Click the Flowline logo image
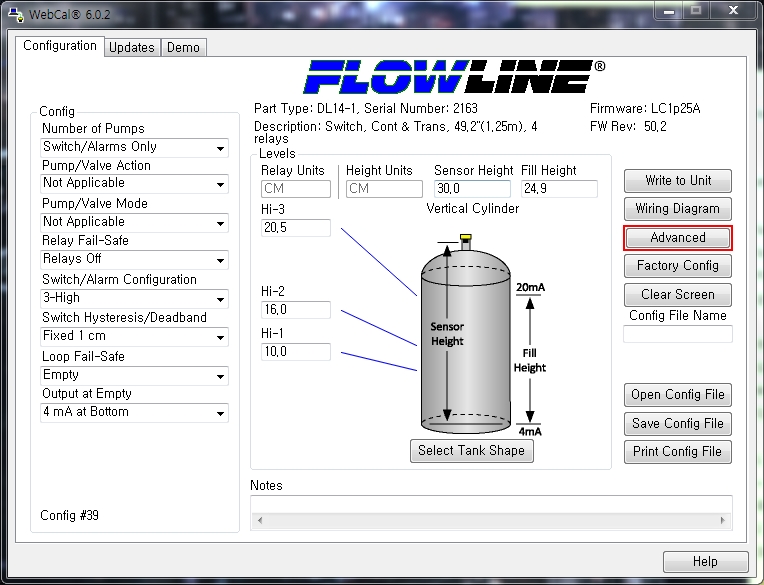Screen dimensions: 764x585 (455, 77)
